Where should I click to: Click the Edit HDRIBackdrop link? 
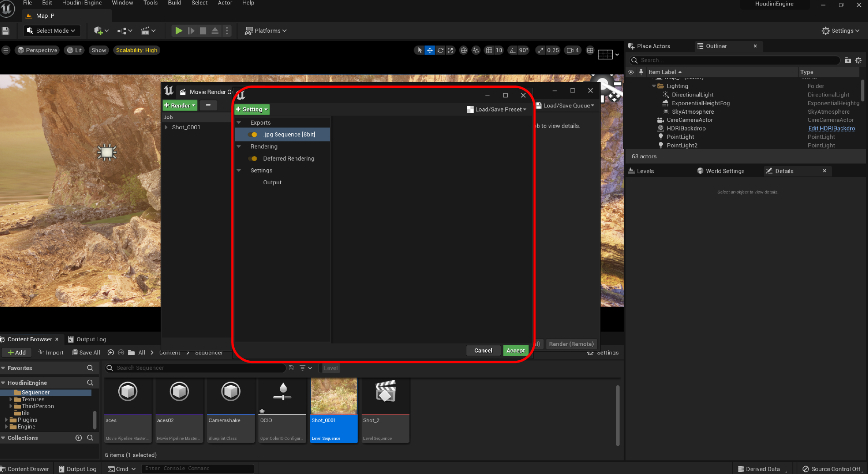pos(832,128)
